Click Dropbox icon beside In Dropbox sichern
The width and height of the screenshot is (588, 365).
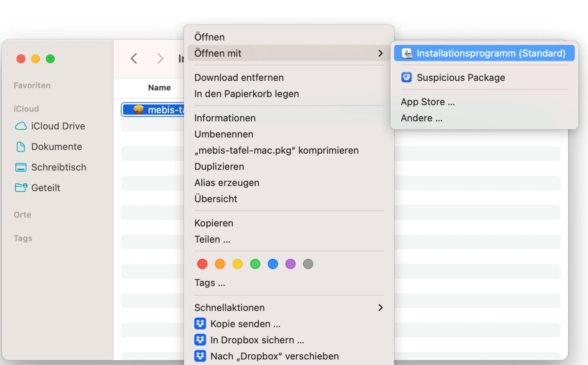[200, 340]
